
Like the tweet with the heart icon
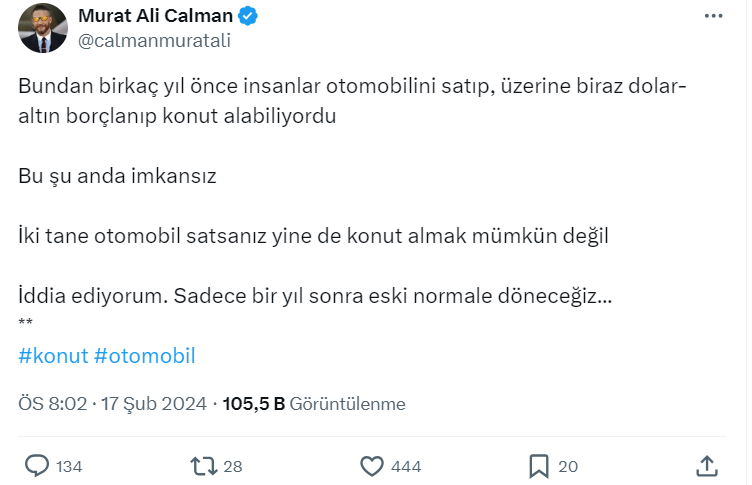(x=372, y=465)
